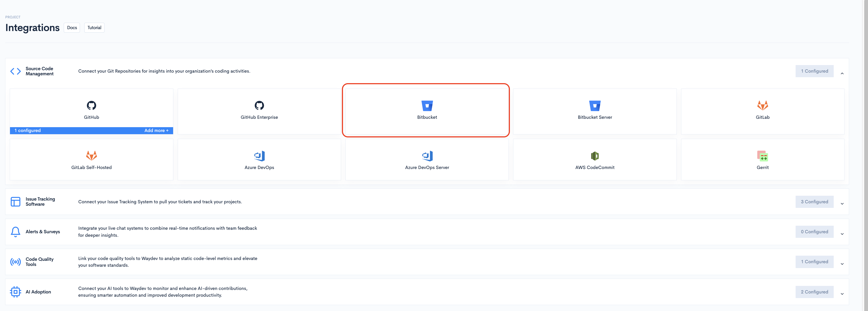Open Azure DevOps Server icon

tap(427, 156)
